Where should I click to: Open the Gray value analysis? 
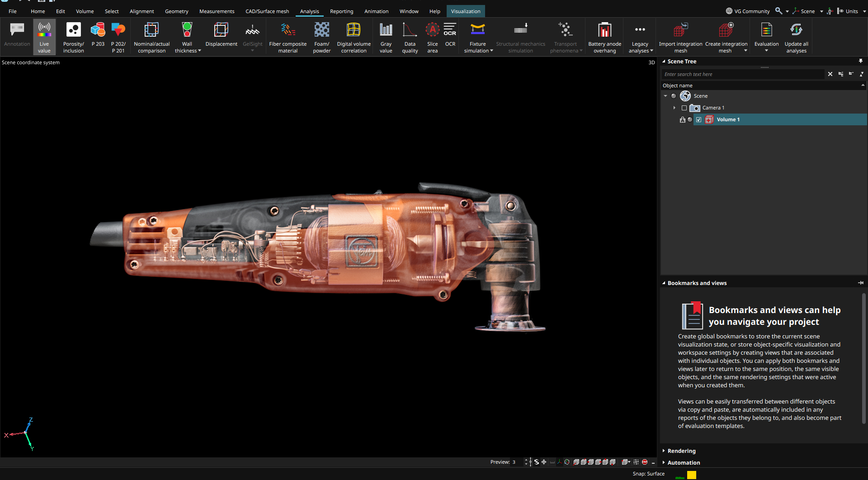pos(386,37)
